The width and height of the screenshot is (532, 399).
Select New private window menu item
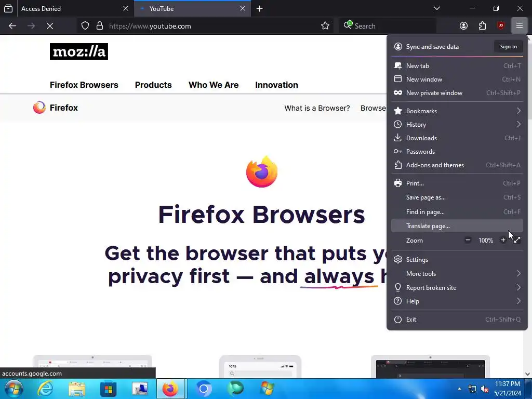457,93
